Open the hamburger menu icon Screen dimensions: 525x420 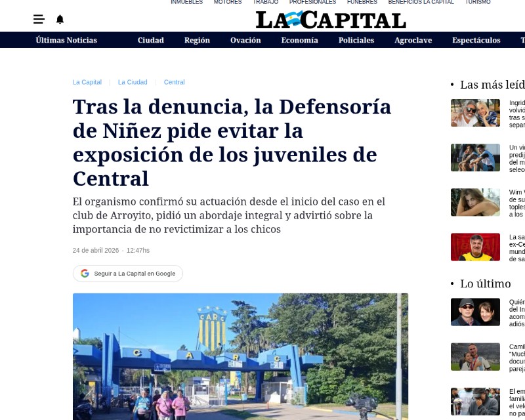(39, 19)
